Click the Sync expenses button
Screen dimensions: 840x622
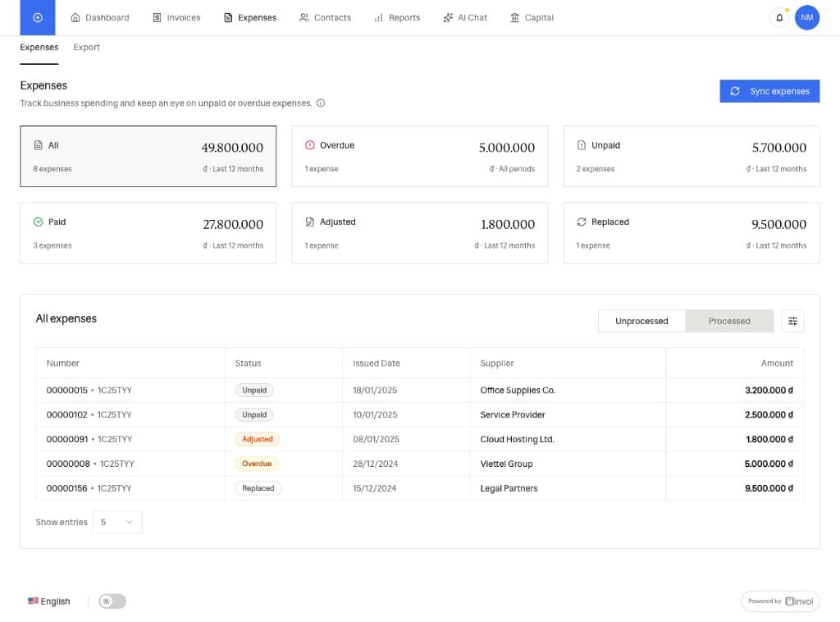[769, 91]
